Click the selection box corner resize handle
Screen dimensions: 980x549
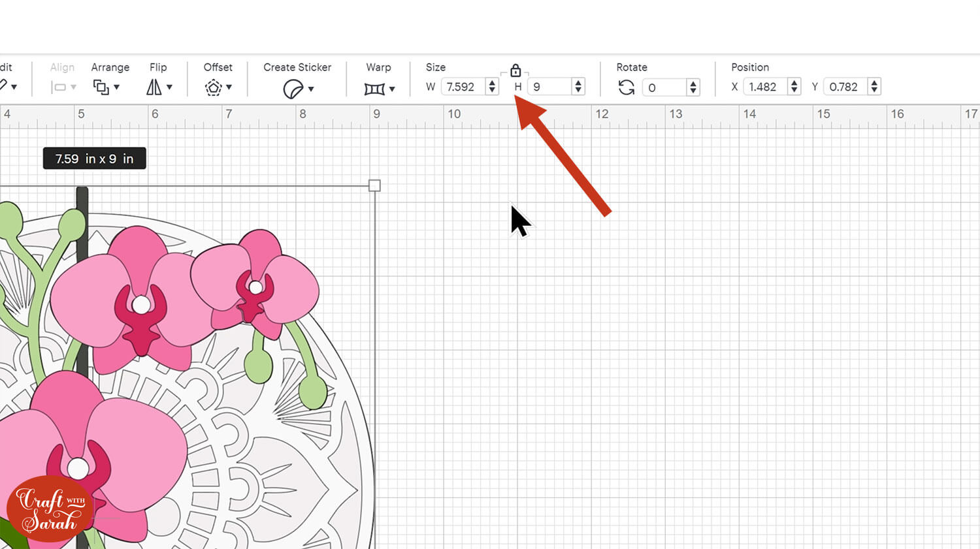tap(374, 186)
